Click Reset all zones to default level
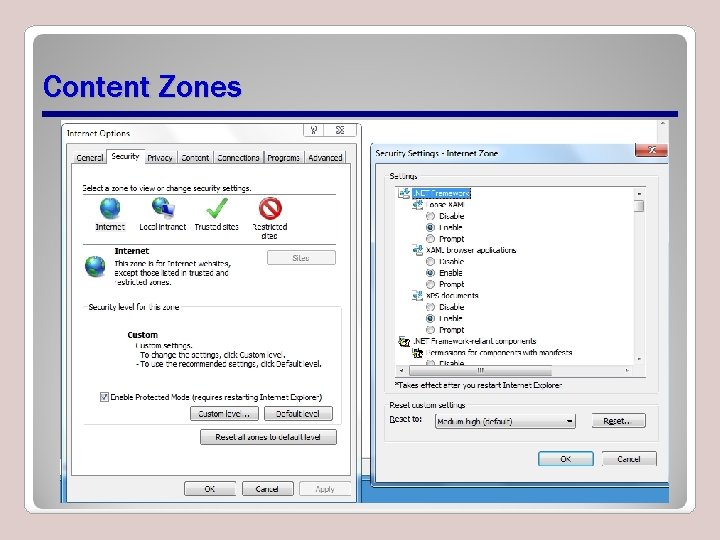This screenshot has width=720, height=540. 268,437
